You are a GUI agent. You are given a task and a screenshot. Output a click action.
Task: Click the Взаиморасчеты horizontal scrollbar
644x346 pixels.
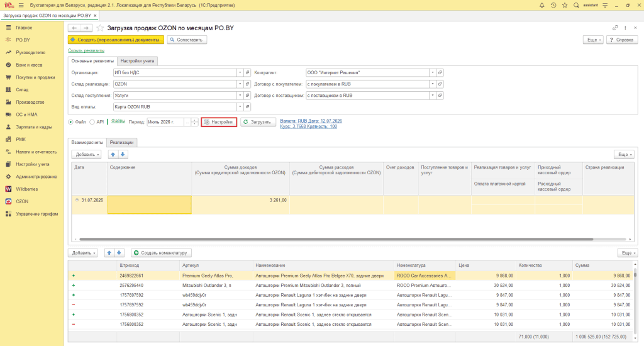[x=336, y=239]
